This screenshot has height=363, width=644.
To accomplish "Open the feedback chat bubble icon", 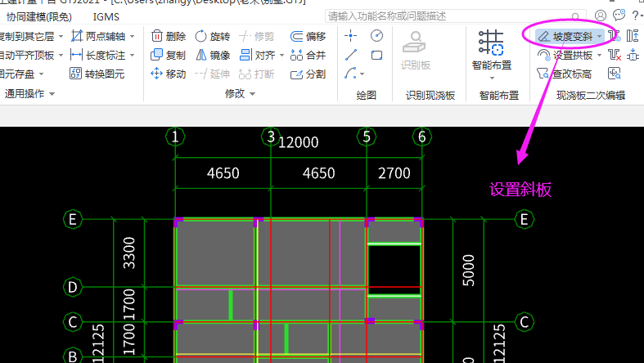I will coord(619,16).
